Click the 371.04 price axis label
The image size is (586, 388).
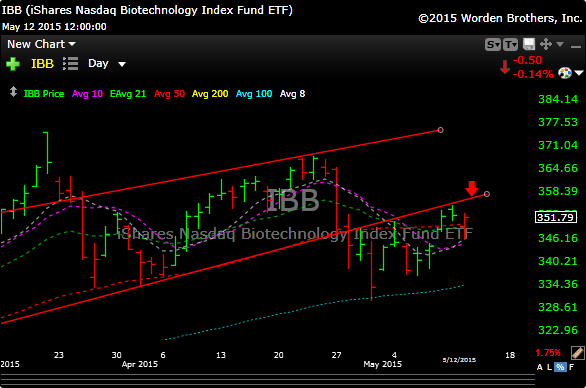(x=558, y=145)
